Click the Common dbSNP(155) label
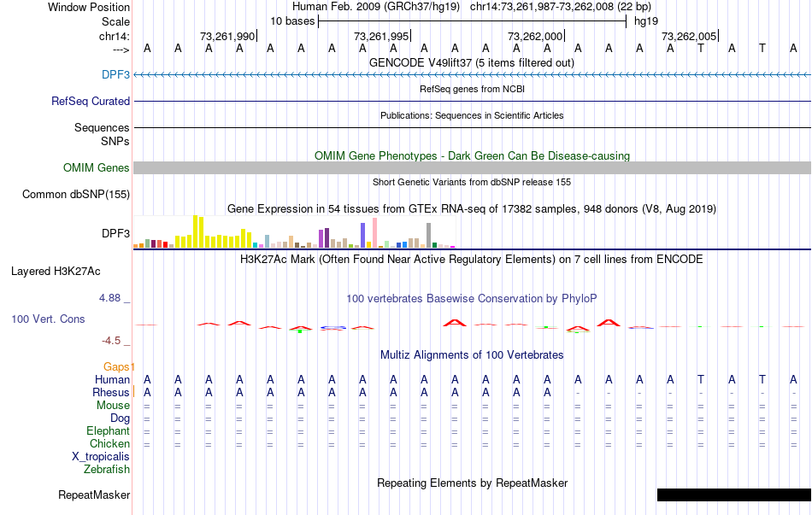Screen dimensions: 812x515 point(75,194)
